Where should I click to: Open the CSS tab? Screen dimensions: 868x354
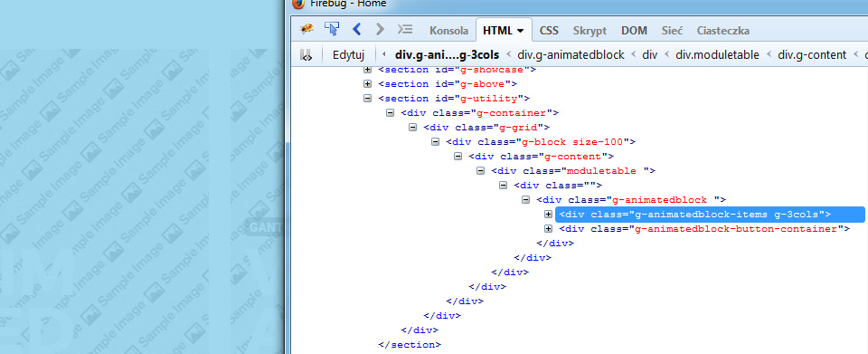[x=549, y=31]
